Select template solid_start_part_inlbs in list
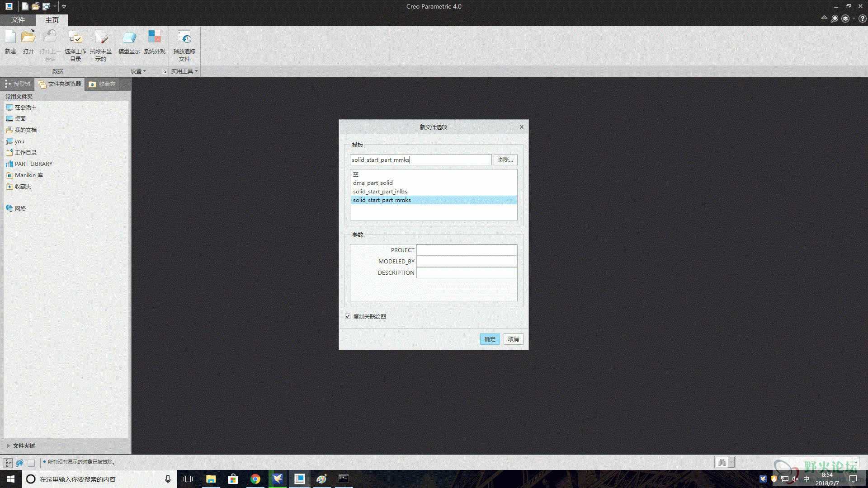The height and width of the screenshot is (488, 868). (434, 192)
